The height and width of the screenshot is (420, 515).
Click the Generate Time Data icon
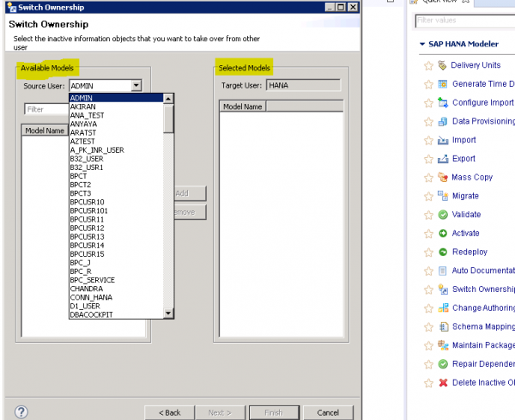(442, 84)
